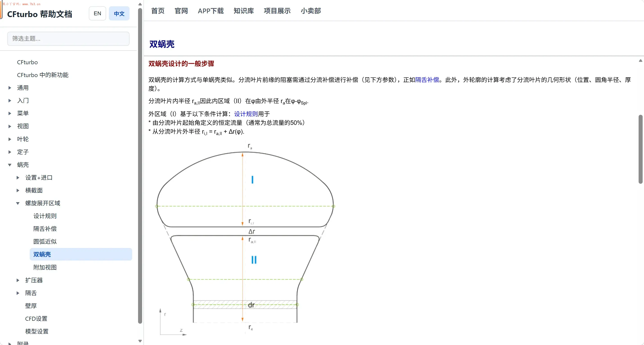Collapse the 蜗壳 tree node arrow
This screenshot has height=345, width=644.
pos(10,165)
